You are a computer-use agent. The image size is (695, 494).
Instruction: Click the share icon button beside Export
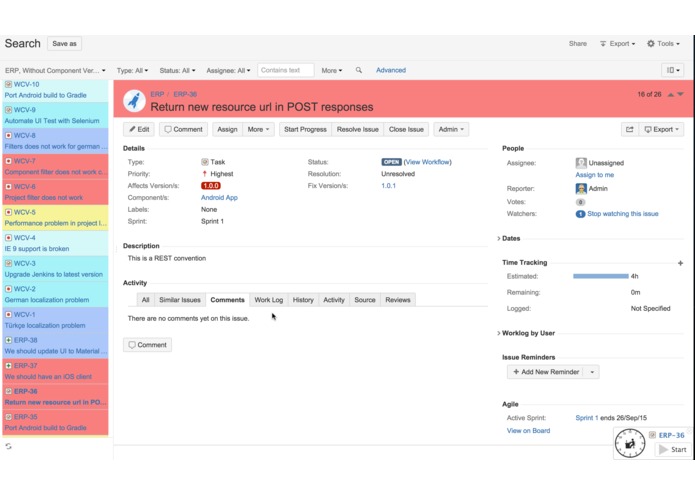tap(630, 129)
